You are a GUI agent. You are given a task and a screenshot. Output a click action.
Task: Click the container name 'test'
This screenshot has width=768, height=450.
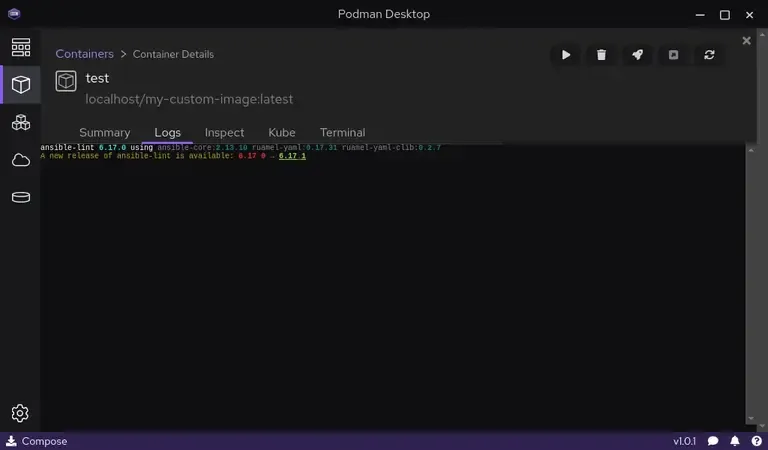pyautogui.click(x=97, y=78)
